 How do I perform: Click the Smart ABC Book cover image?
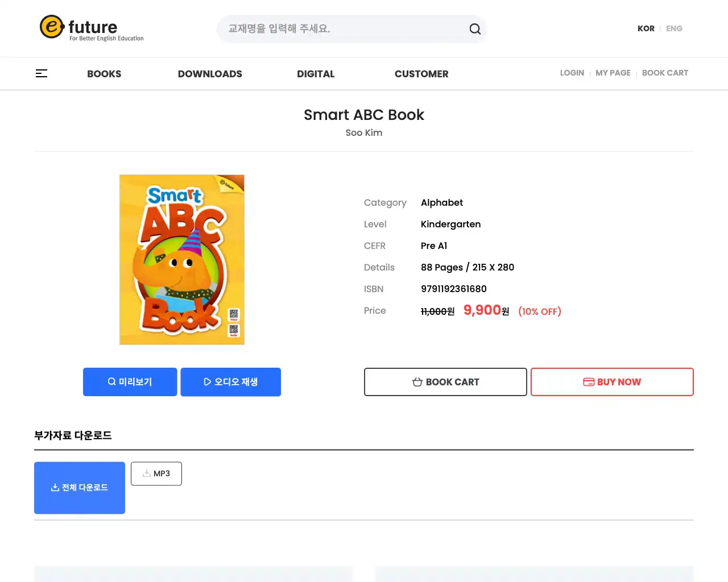coord(182,260)
